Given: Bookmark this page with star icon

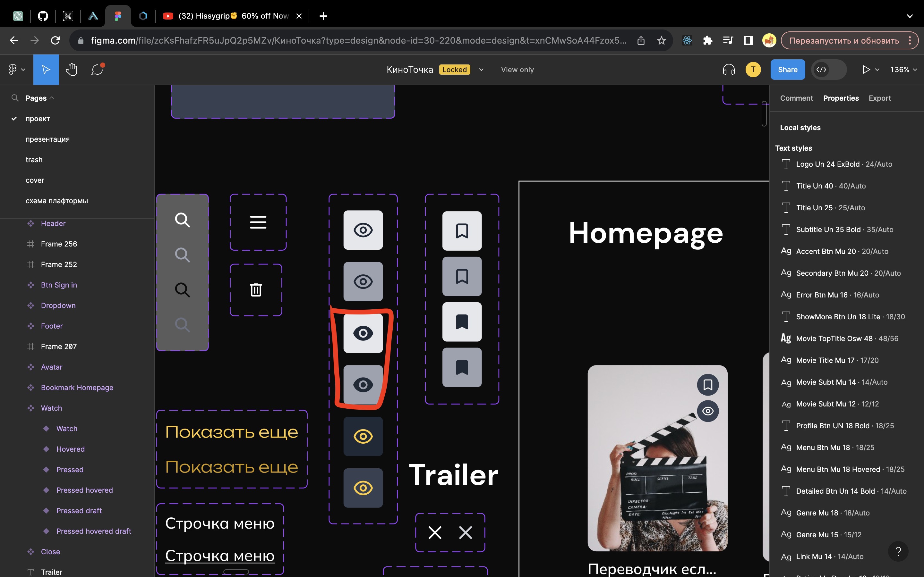Looking at the screenshot, I should point(661,40).
